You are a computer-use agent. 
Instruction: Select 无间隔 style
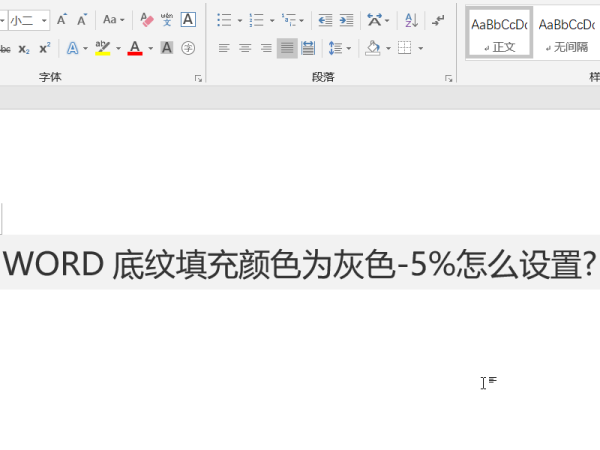tap(567, 33)
